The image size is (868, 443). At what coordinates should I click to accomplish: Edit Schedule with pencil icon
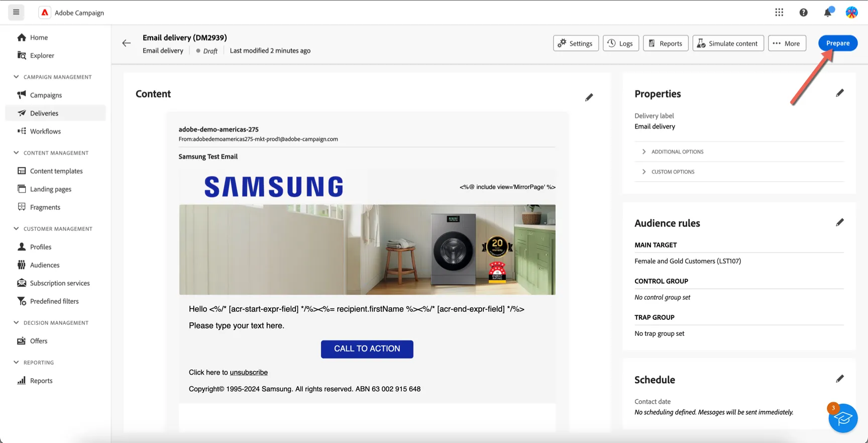[x=839, y=379]
